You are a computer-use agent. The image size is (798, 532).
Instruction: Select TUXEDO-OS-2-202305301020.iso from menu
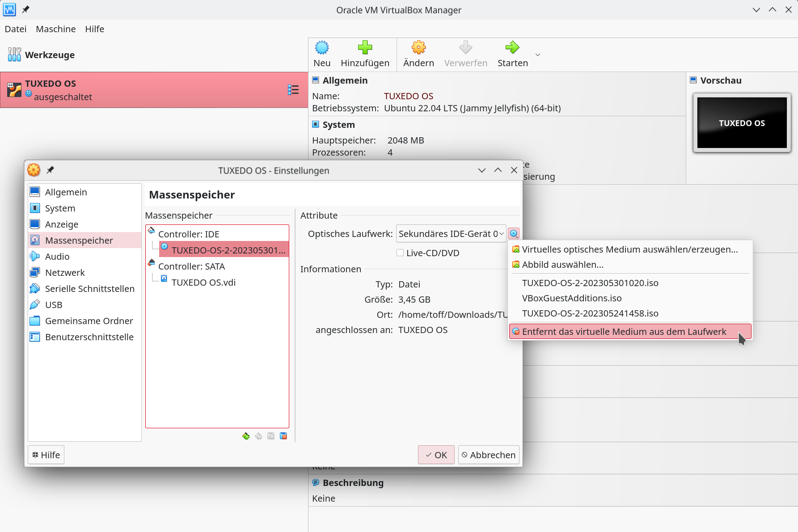coord(630,283)
